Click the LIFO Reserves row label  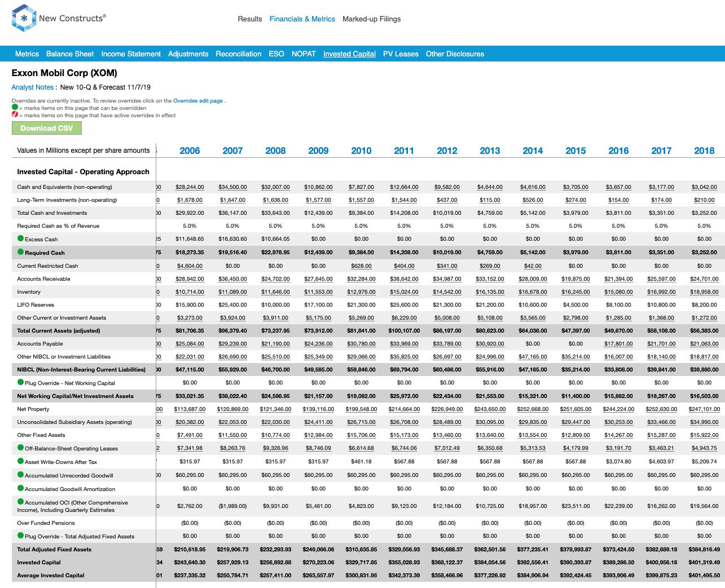coord(36,305)
